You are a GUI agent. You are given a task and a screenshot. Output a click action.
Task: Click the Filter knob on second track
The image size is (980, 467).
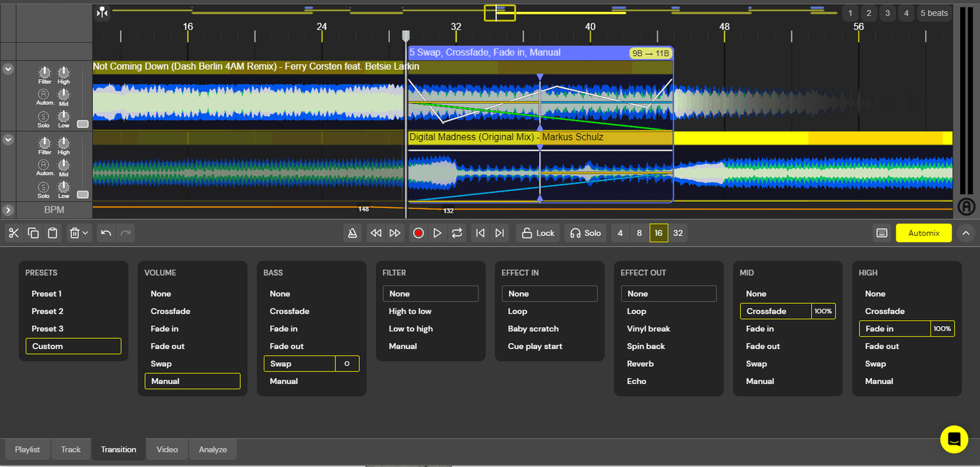point(44,143)
